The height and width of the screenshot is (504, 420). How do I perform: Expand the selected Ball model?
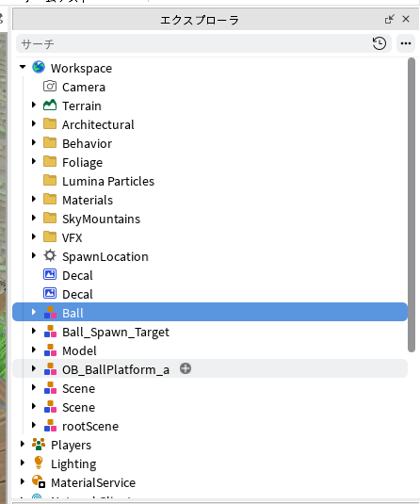(x=34, y=313)
